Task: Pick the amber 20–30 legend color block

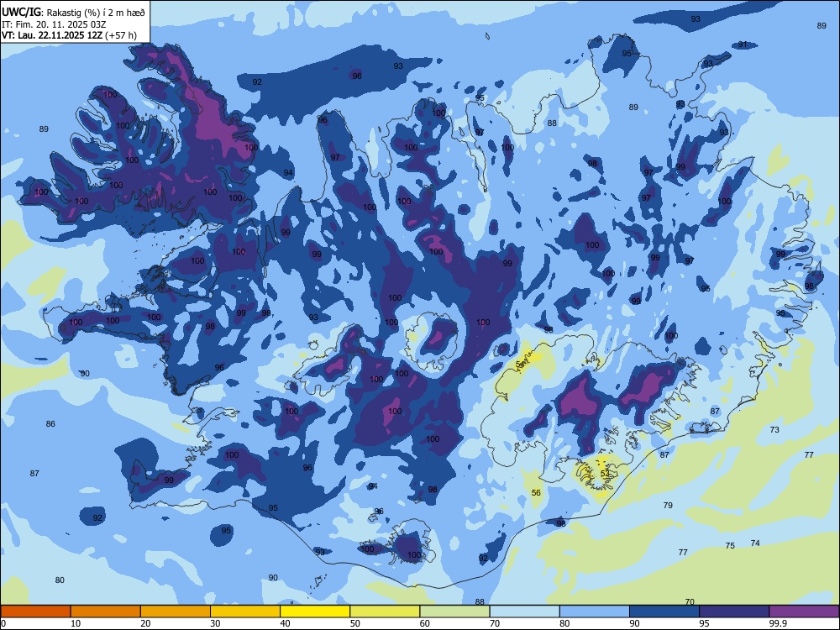Action: tap(176, 612)
